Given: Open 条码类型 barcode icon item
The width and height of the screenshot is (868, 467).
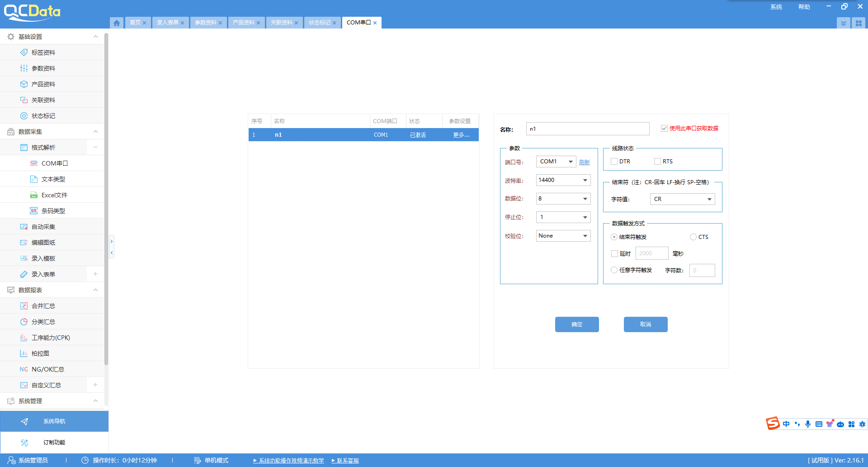Looking at the screenshot, I should [34, 211].
